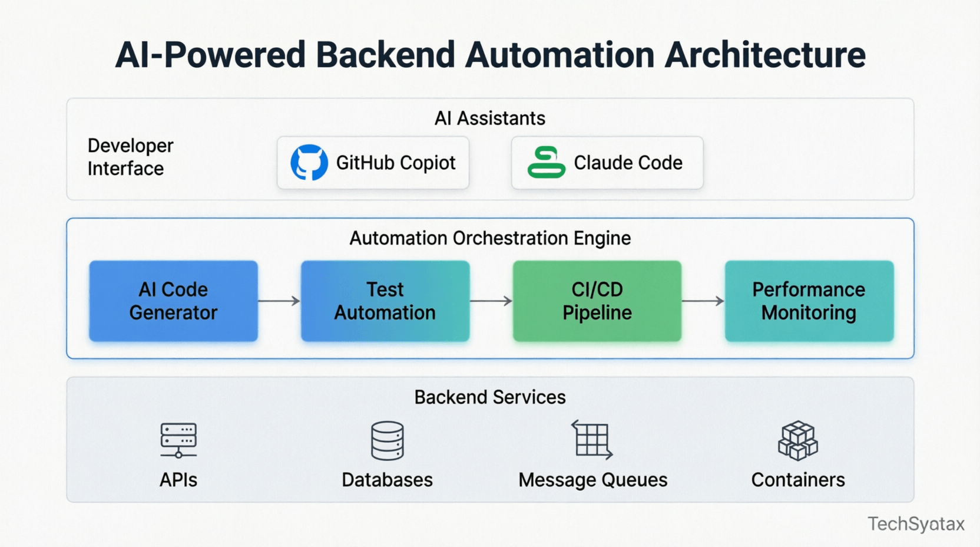Click the Automation Orchestration Engine title

[x=491, y=238]
